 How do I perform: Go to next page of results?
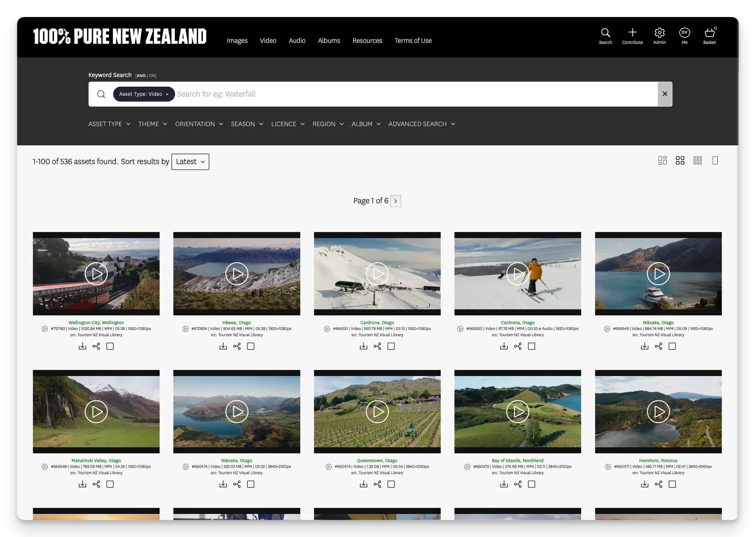[x=396, y=201]
